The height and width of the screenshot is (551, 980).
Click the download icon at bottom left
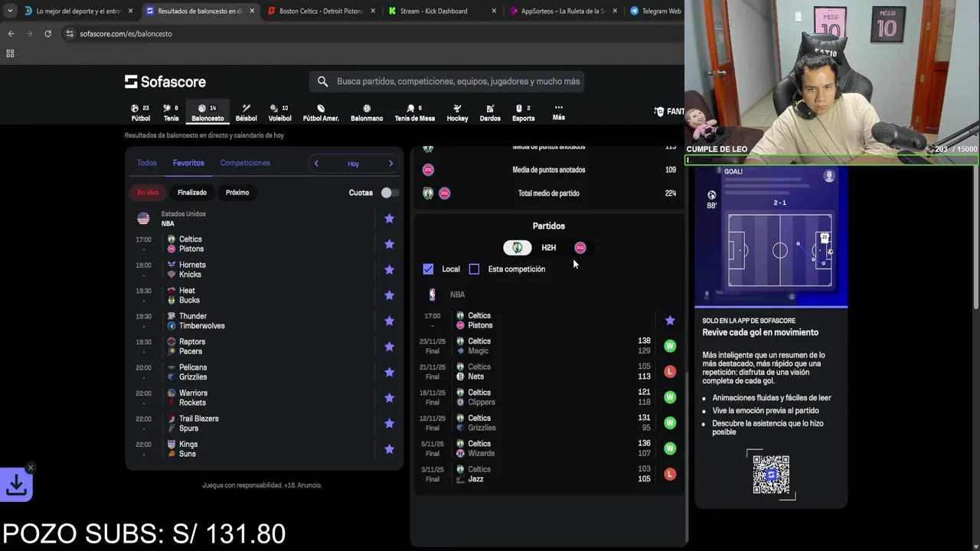16,484
